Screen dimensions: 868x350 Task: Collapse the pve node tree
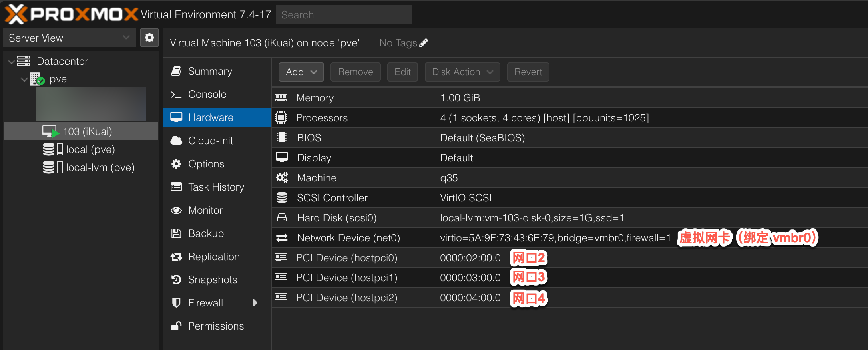click(24, 79)
